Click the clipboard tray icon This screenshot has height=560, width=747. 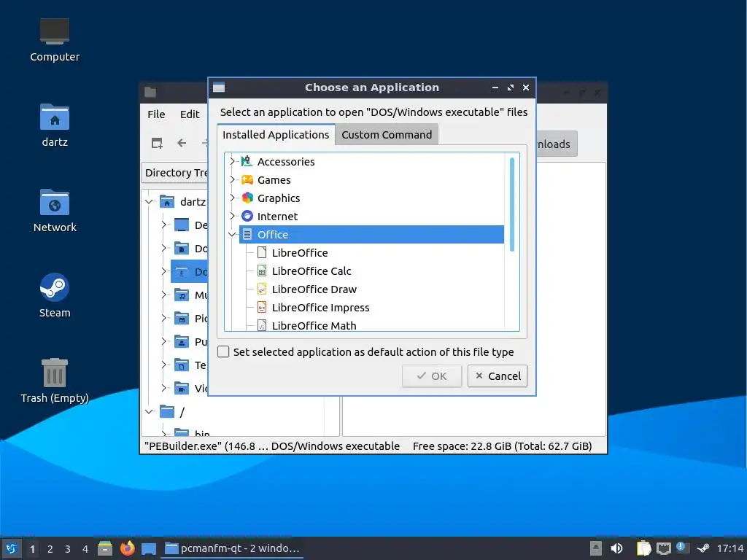tap(643, 548)
